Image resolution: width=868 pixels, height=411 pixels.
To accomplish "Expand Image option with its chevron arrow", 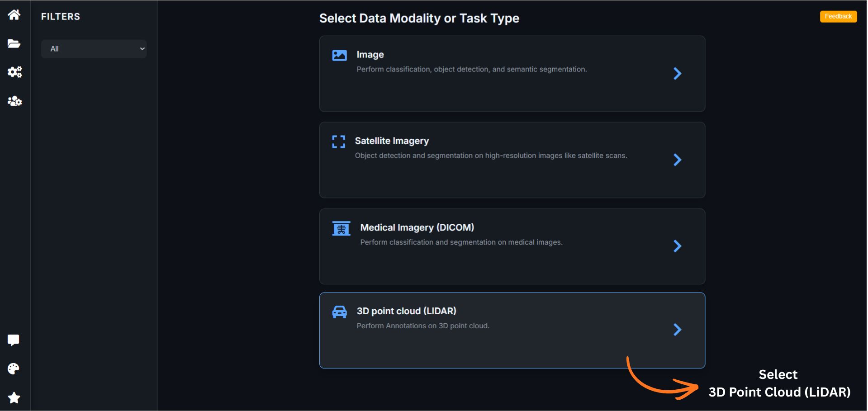I will click(x=677, y=74).
